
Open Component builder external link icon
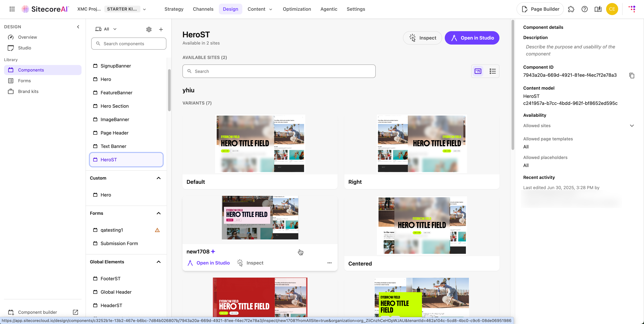pyautogui.click(x=75, y=312)
